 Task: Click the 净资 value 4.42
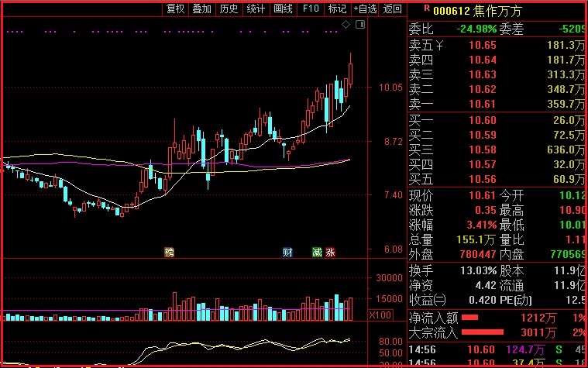tap(486, 285)
